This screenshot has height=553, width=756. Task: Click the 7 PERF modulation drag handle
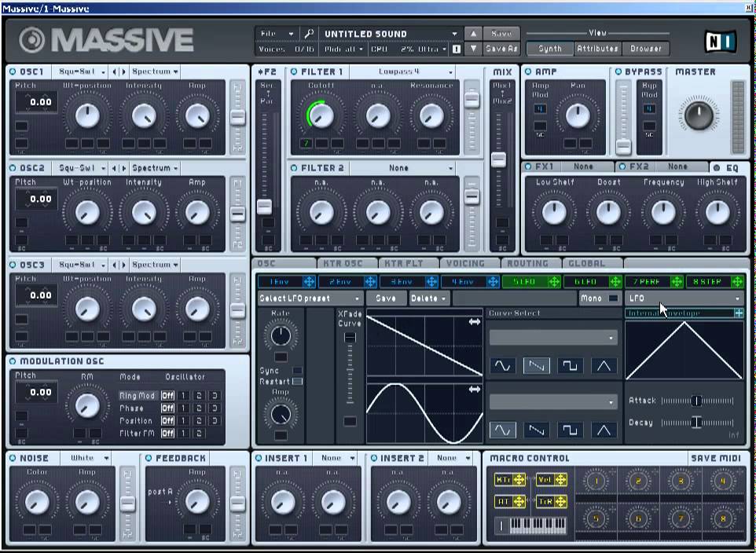(x=677, y=281)
